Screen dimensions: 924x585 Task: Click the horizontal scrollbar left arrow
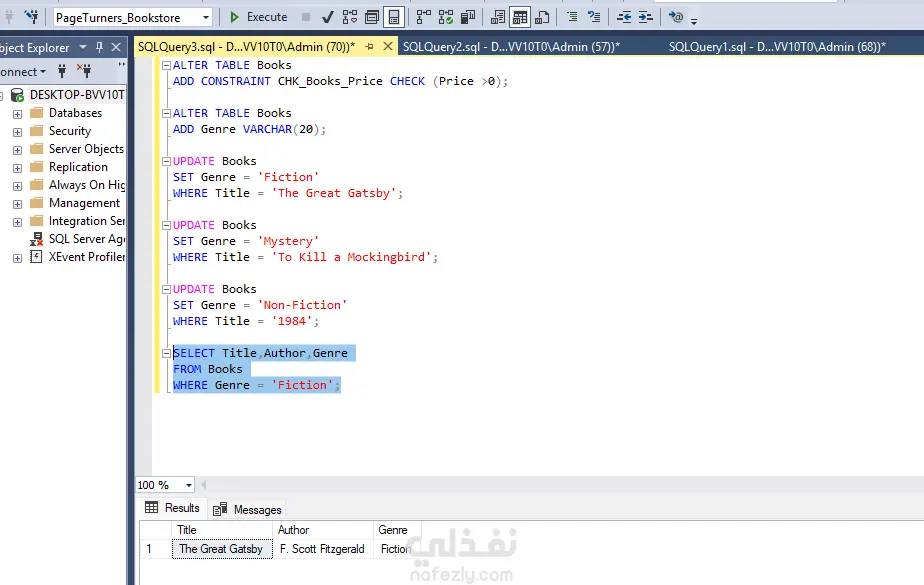[203, 485]
